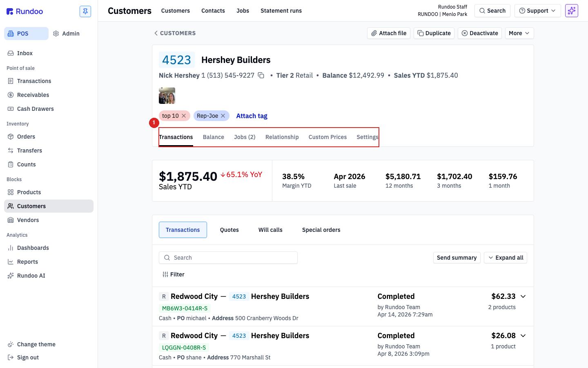
Task: Open the Filter options
Action: (174, 274)
